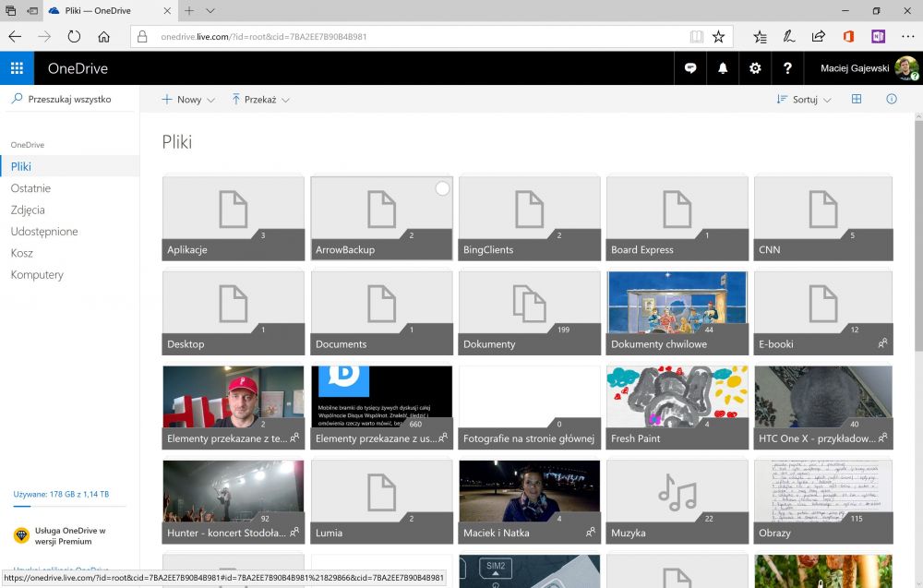
Task: Expand the Sortuj sort dropdown
Action: tap(804, 100)
